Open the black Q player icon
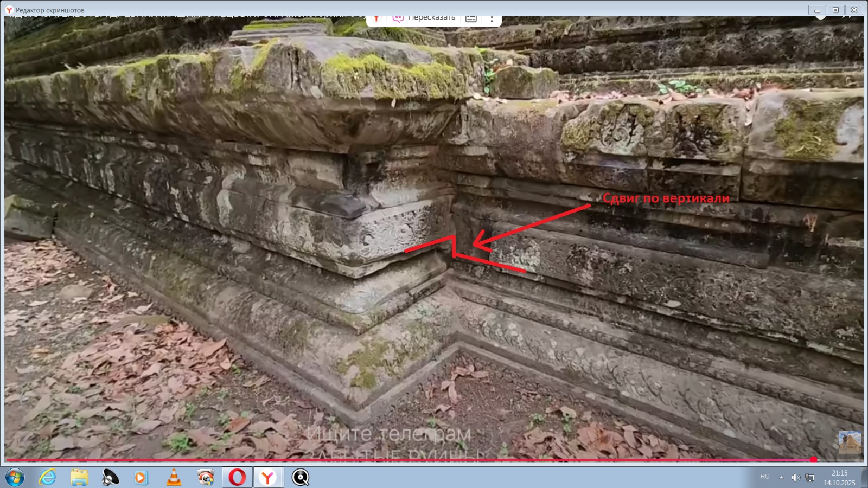 point(301,477)
